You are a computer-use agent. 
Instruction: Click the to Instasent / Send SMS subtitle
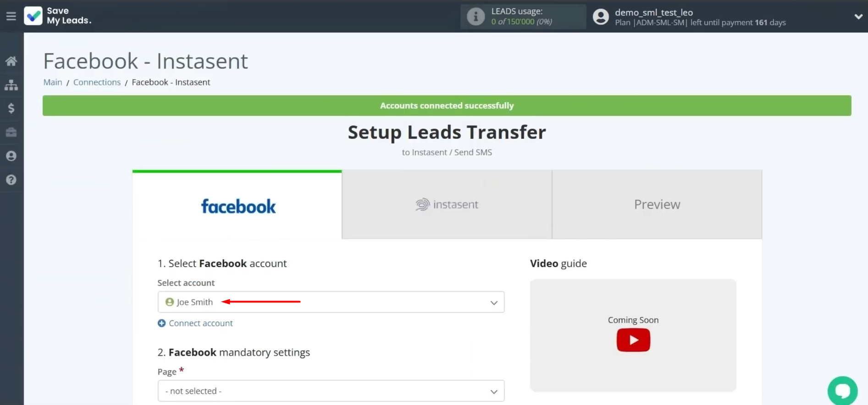tap(447, 152)
